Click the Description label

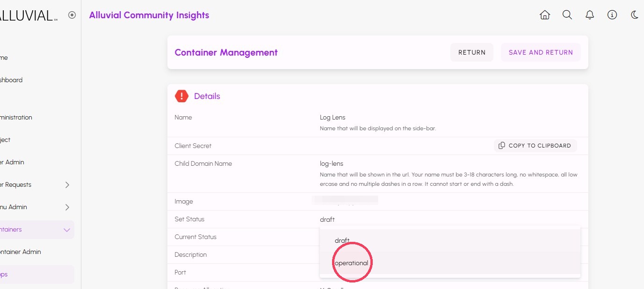[x=190, y=254]
